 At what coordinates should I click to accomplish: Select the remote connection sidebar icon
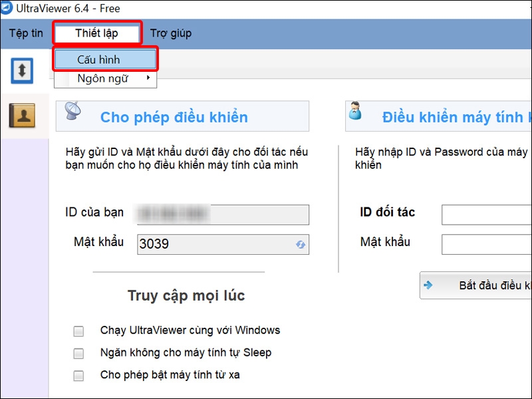pos(22,70)
